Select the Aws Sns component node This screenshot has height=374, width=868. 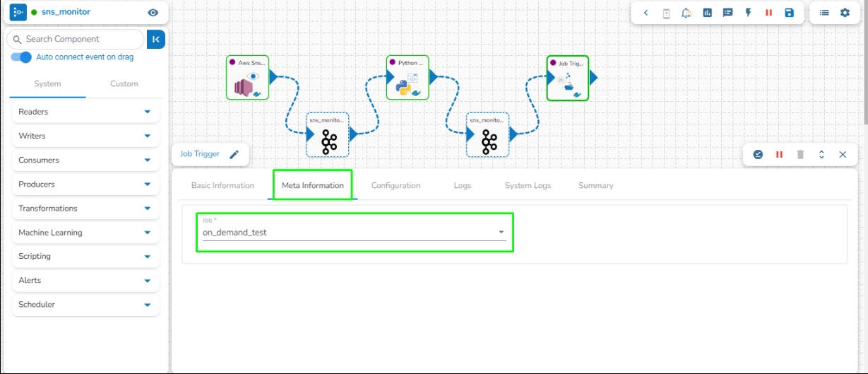(247, 78)
